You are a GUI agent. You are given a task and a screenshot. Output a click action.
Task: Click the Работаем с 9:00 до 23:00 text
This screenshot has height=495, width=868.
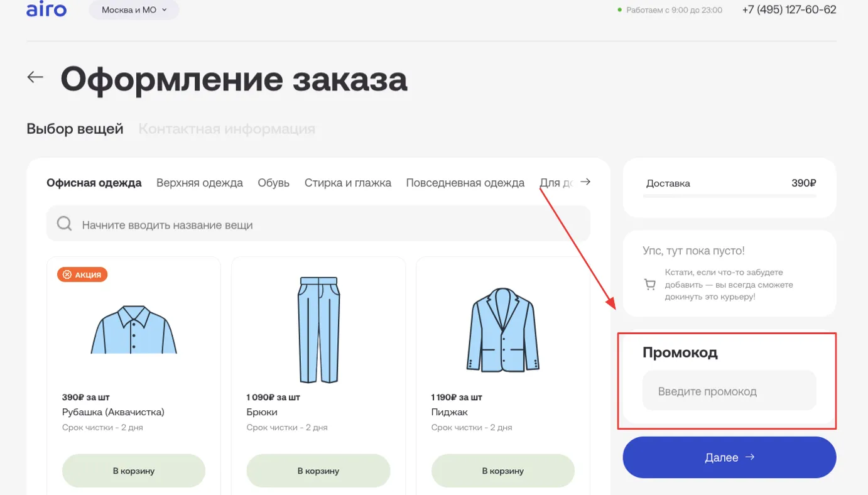pyautogui.click(x=674, y=10)
